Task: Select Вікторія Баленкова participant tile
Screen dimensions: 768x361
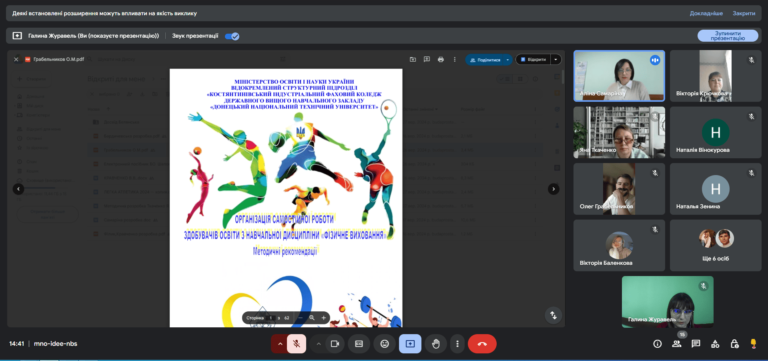Action: pyautogui.click(x=619, y=245)
